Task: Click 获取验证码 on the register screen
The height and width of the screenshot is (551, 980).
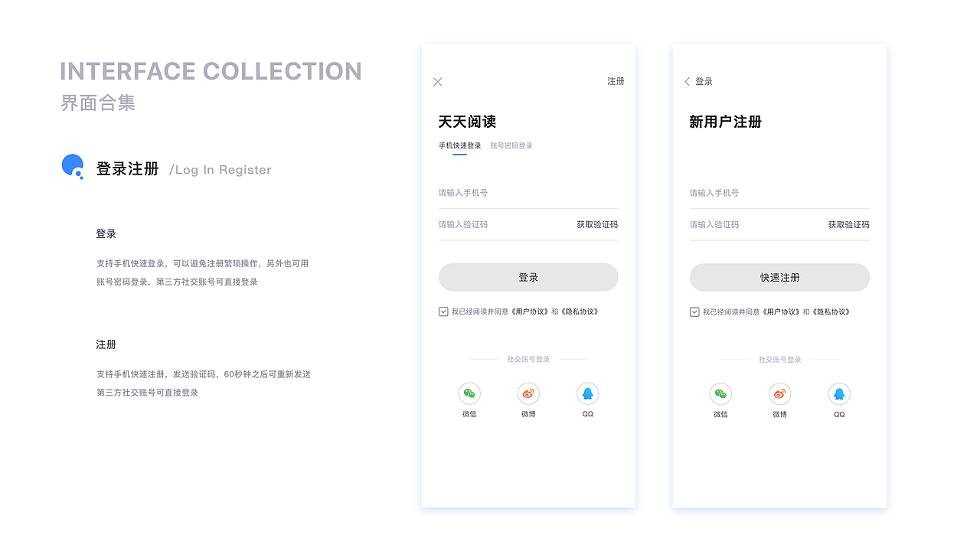Action: (848, 224)
